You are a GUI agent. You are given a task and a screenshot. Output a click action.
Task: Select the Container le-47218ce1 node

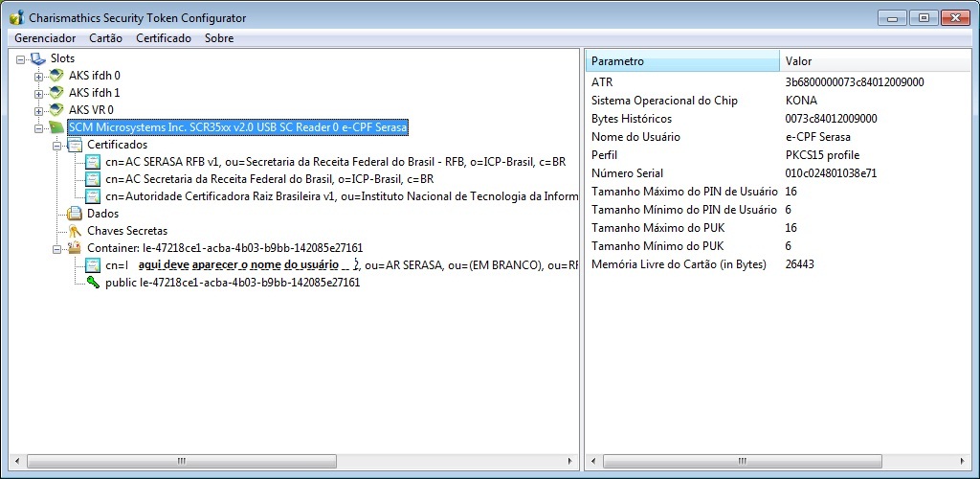(225, 247)
